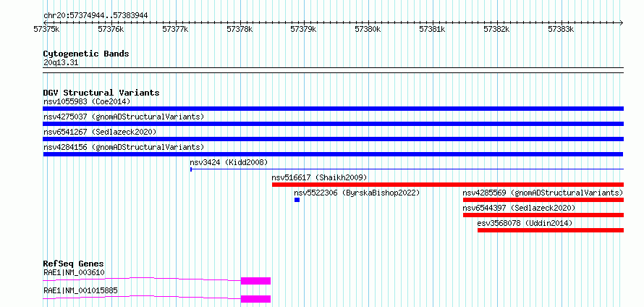The width and height of the screenshot is (644, 307).
Task: Click small blue nsv5522306 square marker
Action: tap(297, 200)
